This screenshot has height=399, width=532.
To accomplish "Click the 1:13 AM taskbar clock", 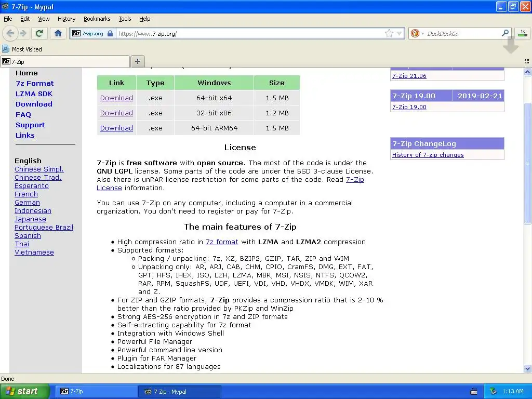I will point(513,392).
